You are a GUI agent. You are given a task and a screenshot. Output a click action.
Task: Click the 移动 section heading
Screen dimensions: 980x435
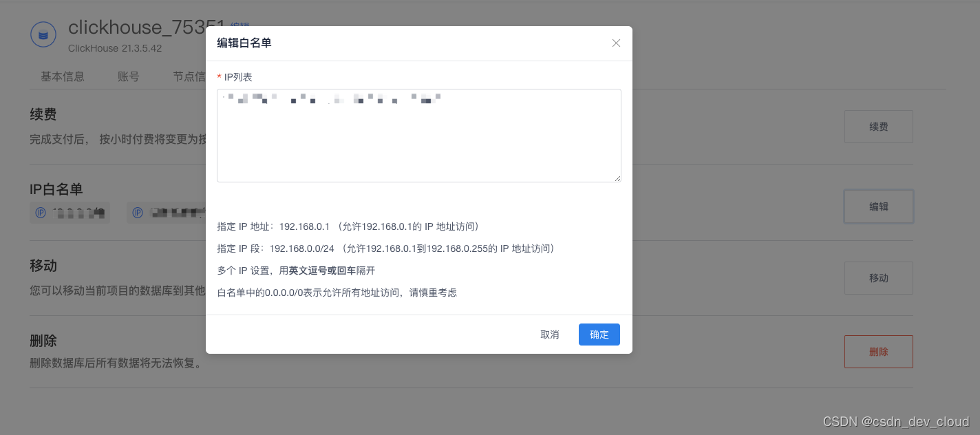tap(43, 266)
